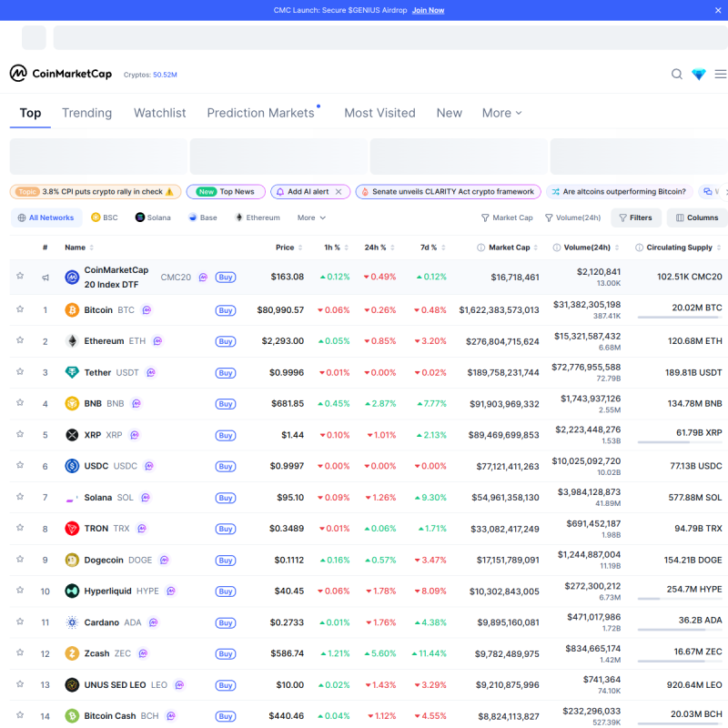Open the Volume(24h) filter
Screen dimensions: 728x728
573,217
